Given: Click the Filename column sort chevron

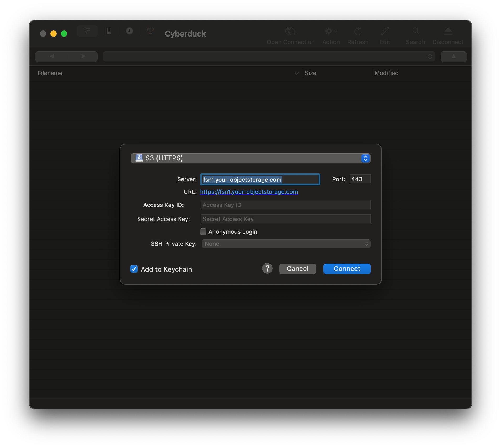Looking at the screenshot, I should pos(296,74).
